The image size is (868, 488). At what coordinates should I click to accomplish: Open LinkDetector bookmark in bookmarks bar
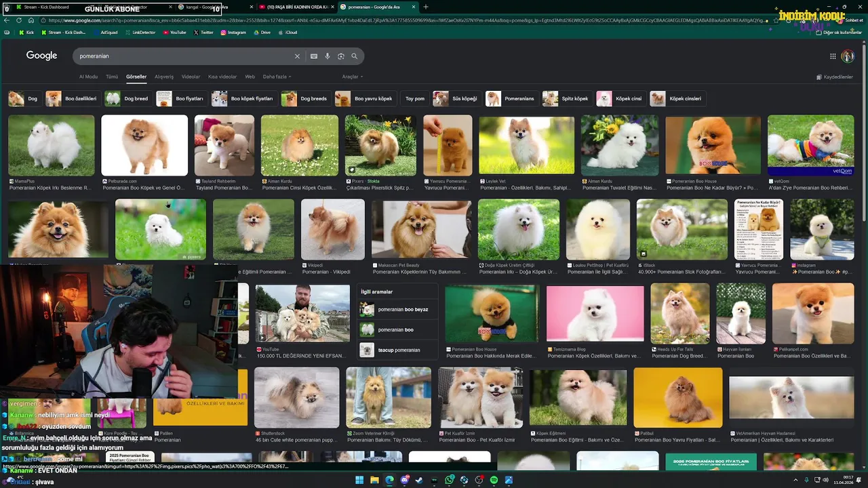[140, 32]
